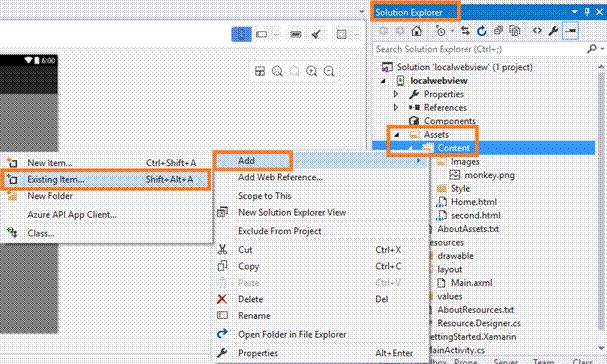Choose Rename from the context menu
The width and height of the screenshot is (607, 364).
tap(254, 316)
